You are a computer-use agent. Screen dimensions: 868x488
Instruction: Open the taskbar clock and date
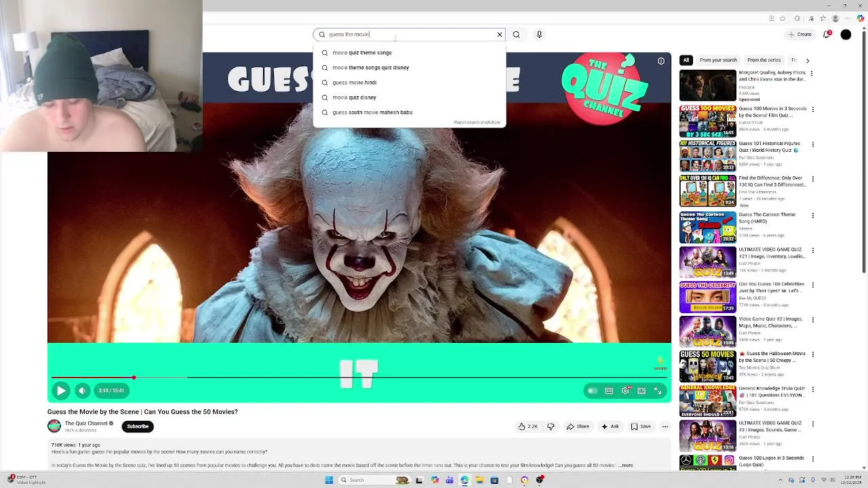[850, 480]
